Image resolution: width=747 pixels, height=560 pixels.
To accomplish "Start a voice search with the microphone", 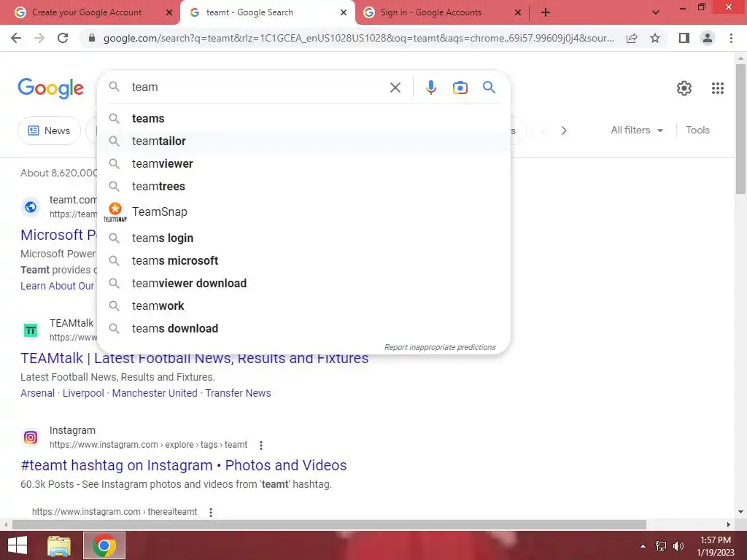I will click(430, 87).
